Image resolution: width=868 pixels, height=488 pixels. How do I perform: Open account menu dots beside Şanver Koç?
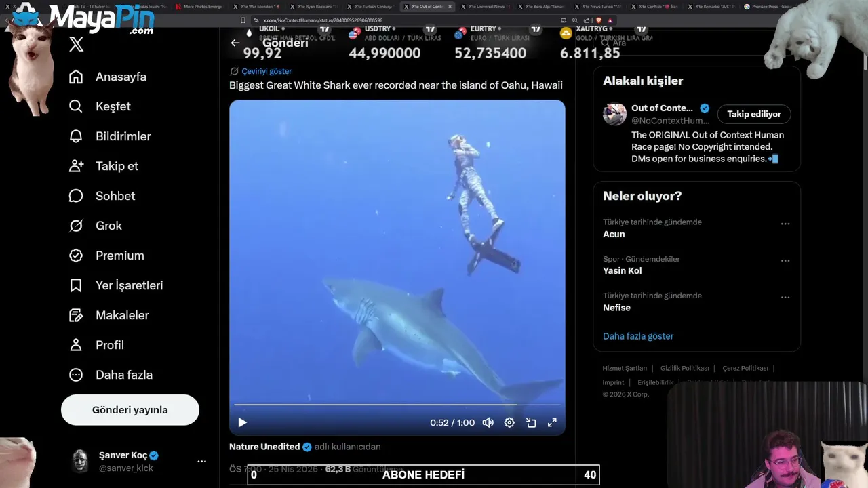tap(201, 461)
